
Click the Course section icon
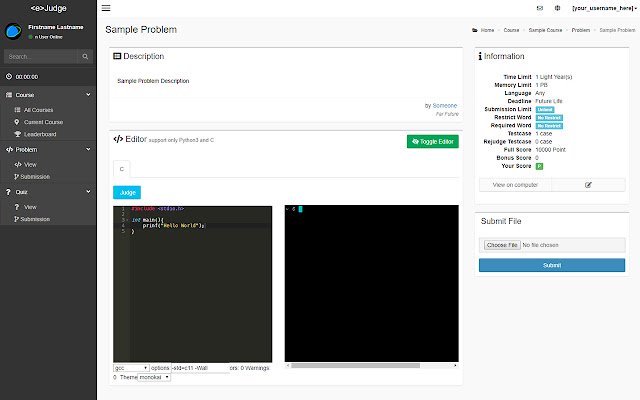pyautogui.click(x=9, y=95)
